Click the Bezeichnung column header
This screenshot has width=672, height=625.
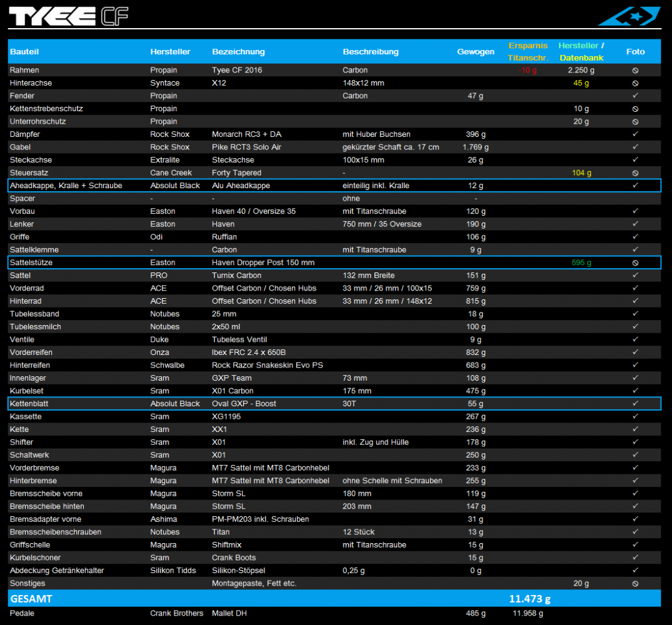[x=238, y=52]
